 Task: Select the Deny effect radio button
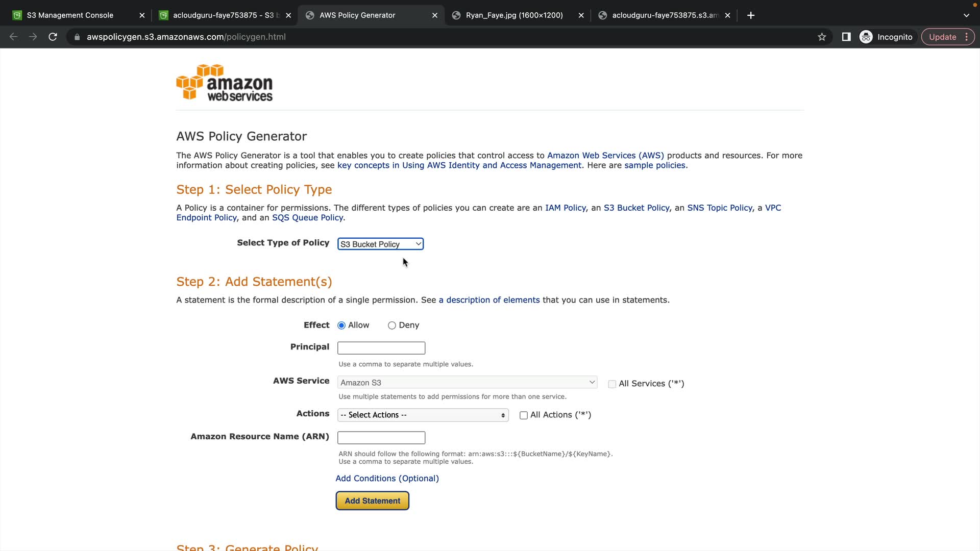(392, 325)
